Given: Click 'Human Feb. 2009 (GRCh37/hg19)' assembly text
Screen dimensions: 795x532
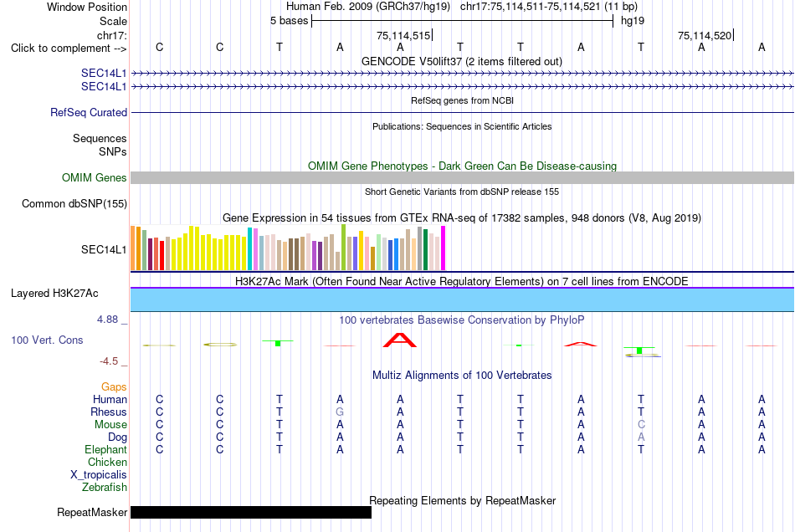Looking at the screenshot, I should [367, 7].
